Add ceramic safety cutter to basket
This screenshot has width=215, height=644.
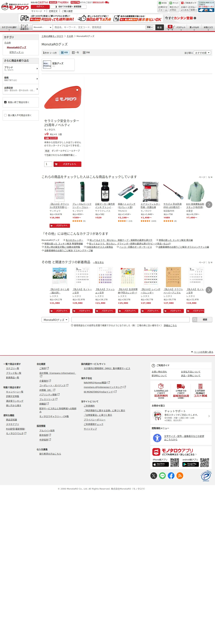67,164
